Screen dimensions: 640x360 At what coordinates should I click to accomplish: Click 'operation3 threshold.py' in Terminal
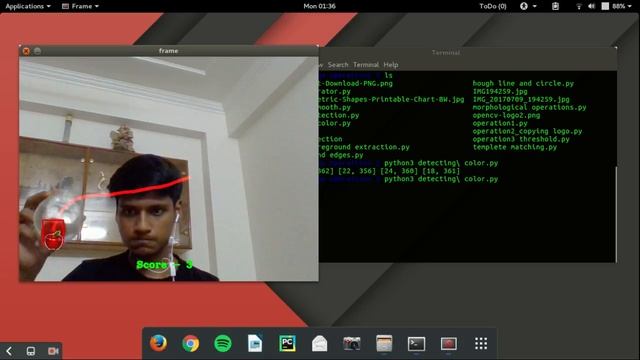point(521,139)
